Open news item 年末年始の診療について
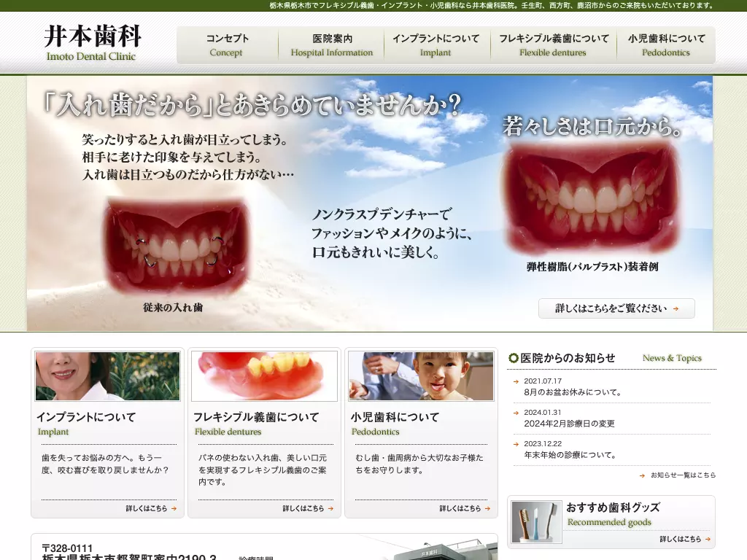 [x=570, y=455]
